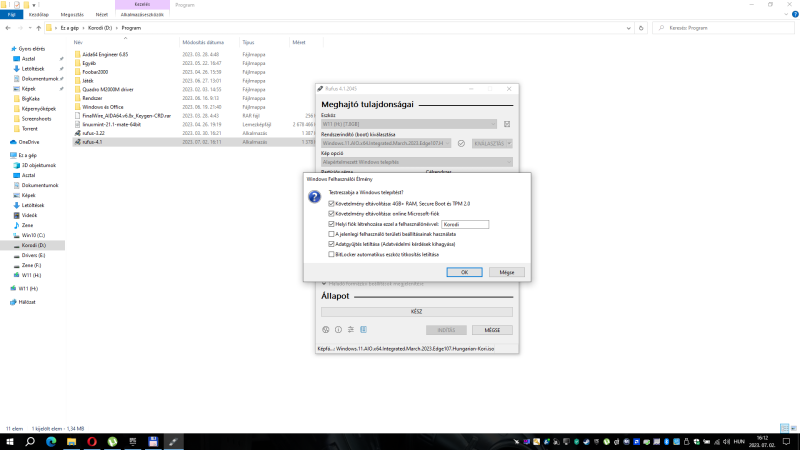Open the Windows és Office folder

103,107
